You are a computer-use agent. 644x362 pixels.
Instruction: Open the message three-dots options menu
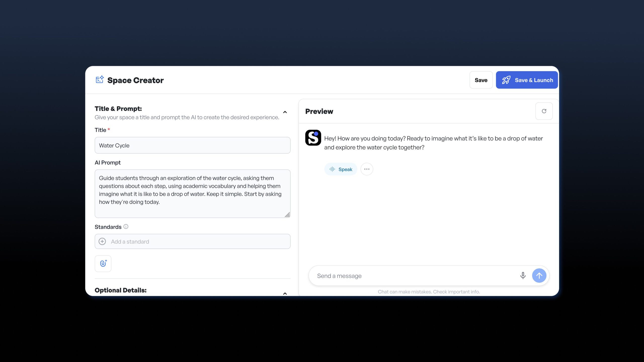pyautogui.click(x=367, y=169)
